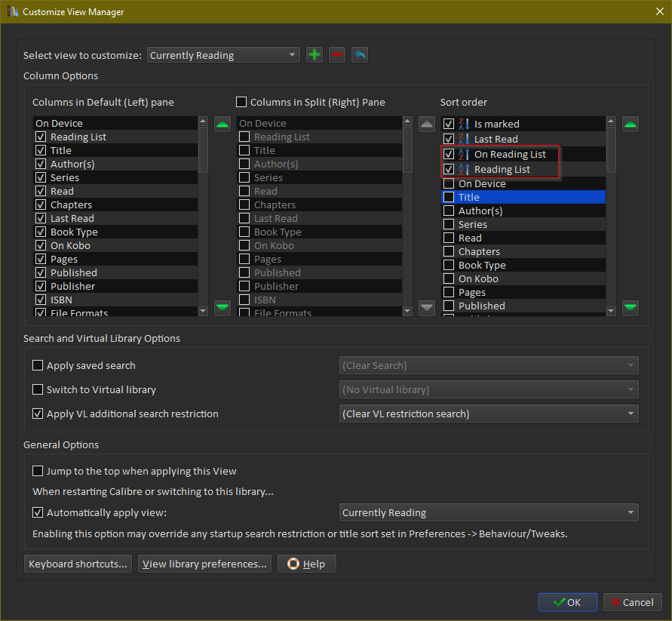Select Book Type row in Sort order list
The width and height of the screenshot is (672, 621).
click(523, 265)
